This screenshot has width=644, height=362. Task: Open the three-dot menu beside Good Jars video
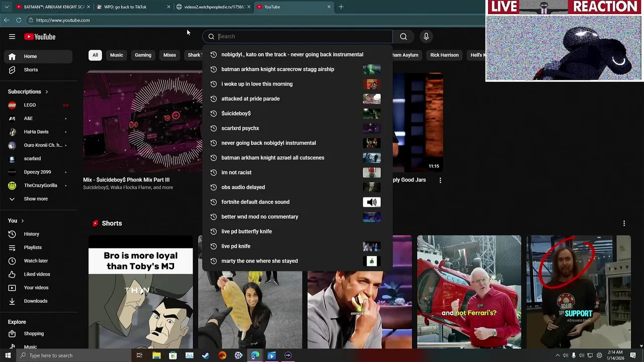tap(440, 180)
